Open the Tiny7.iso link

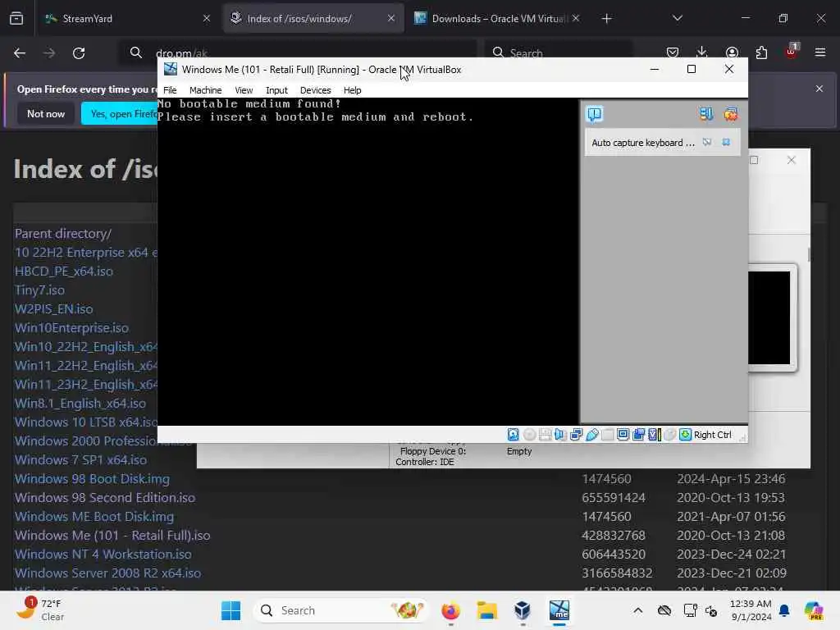click(39, 290)
